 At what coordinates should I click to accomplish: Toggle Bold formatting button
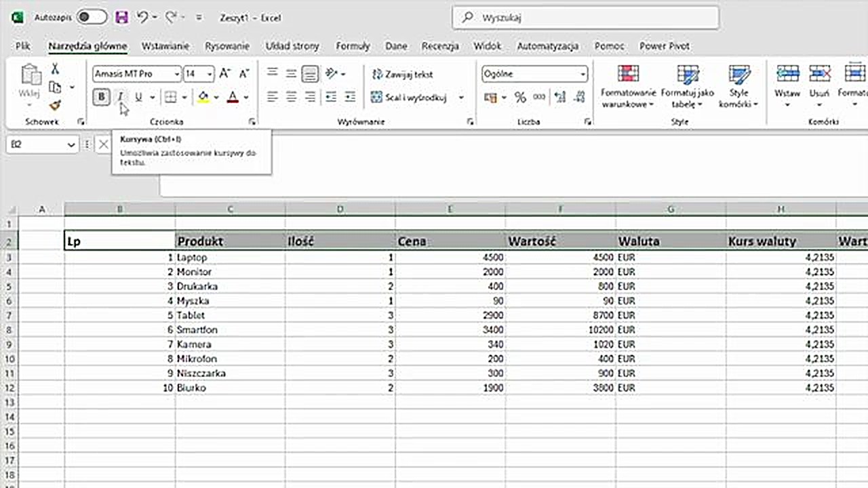tap(102, 98)
